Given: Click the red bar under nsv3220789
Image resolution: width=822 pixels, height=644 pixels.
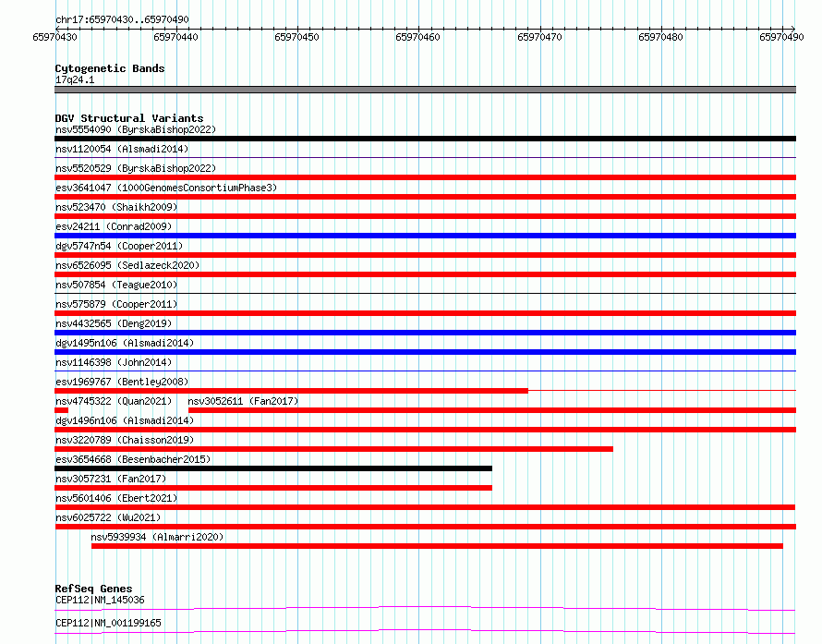Looking at the screenshot, I should coord(334,449).
